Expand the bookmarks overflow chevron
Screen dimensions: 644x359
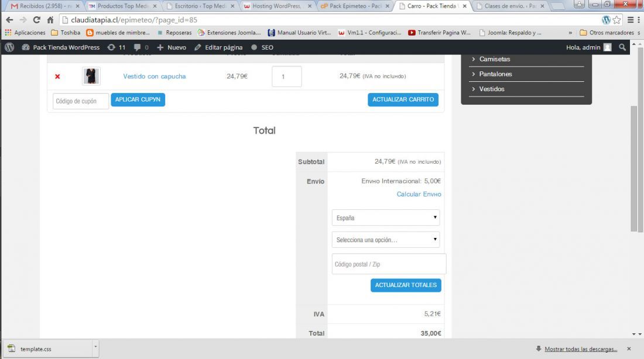pos(570,32)
